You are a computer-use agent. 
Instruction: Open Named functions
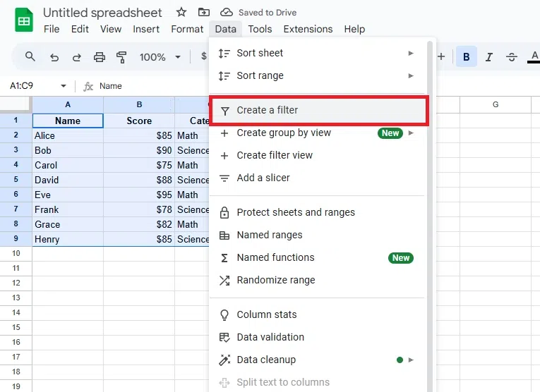click(317, 257)
